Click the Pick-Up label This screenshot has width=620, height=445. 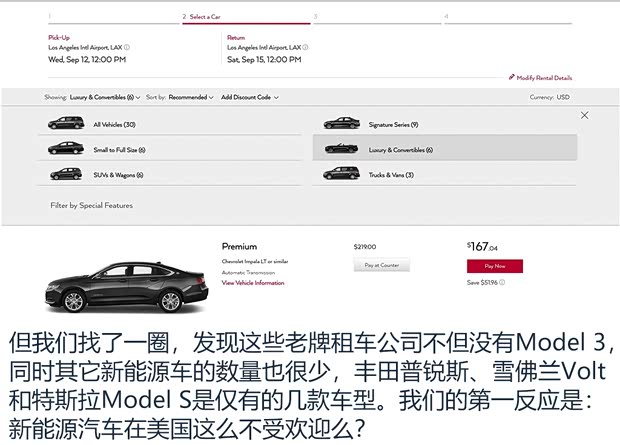[59, 38]
